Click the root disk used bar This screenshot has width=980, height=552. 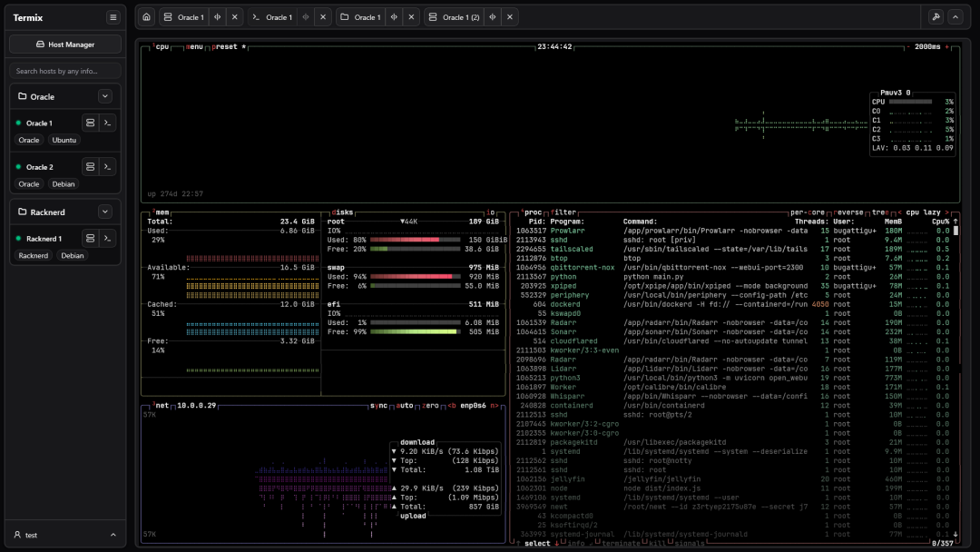coord(414,240)
